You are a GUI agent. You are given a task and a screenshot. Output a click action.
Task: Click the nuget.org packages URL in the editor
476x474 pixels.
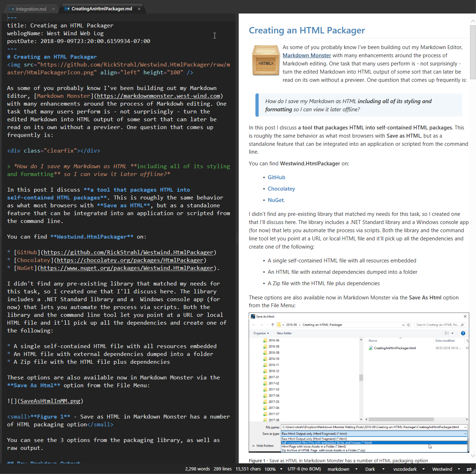point(127,268)
